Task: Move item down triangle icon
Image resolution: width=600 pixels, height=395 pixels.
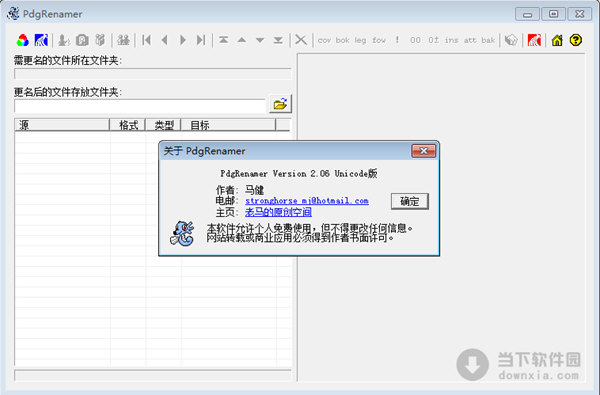Action: click(x=260, y=40)
